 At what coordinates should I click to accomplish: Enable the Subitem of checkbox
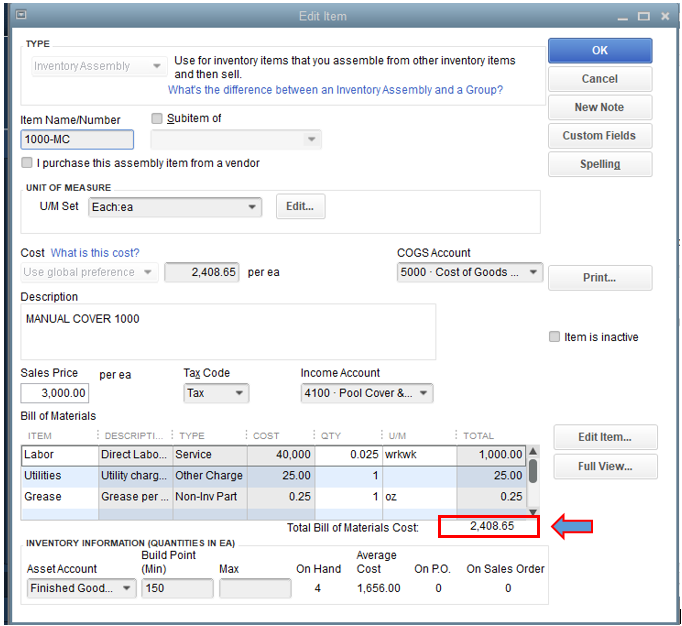point(156,118)
